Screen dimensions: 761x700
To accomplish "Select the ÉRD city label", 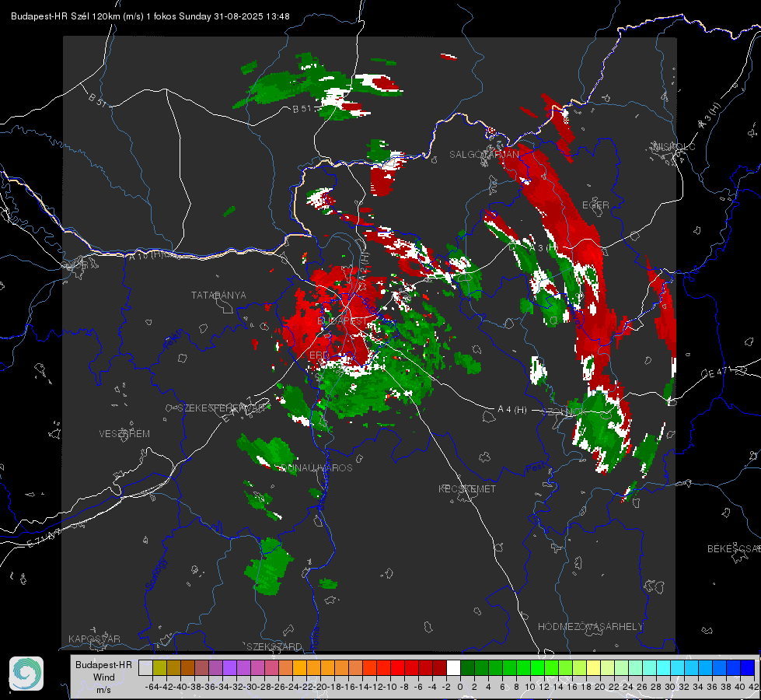I will click(x=319, y=355).
